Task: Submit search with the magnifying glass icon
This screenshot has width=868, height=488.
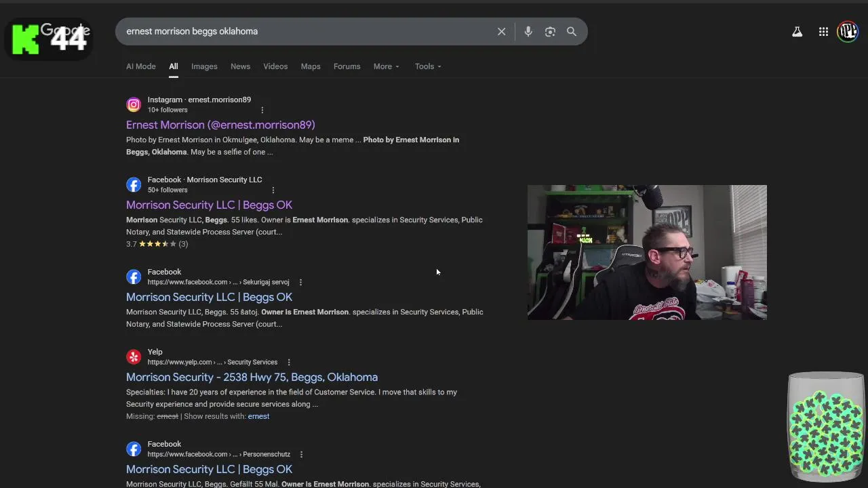Action: pos(572,31)
